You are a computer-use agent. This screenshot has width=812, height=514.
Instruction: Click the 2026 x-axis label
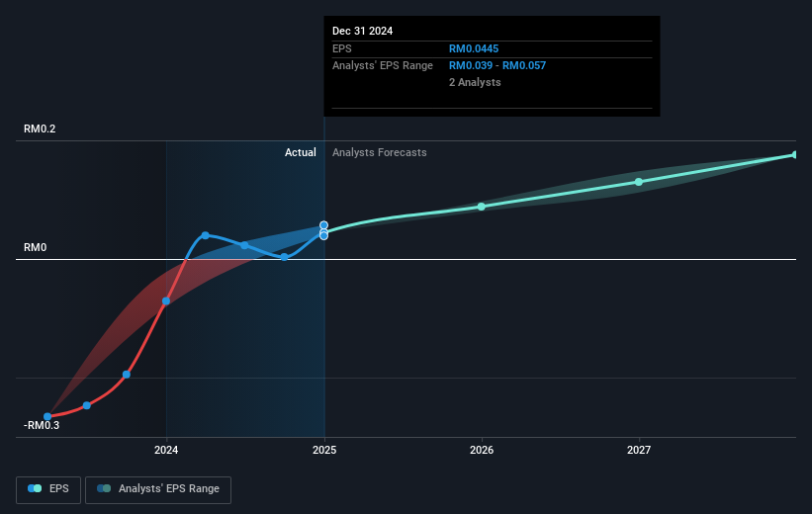pyautogui.click(x=482, y=450)
